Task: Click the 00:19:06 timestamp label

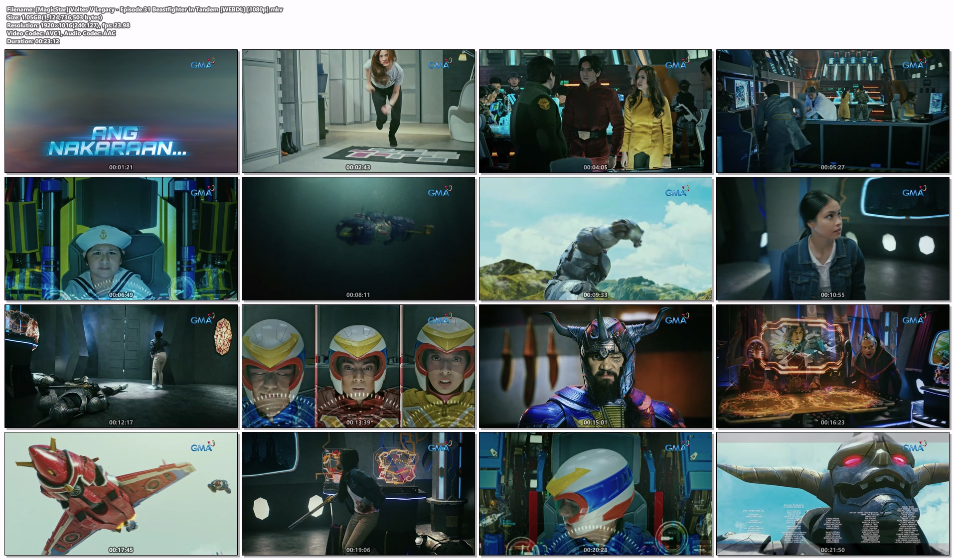Action: [x=358, y=550]
